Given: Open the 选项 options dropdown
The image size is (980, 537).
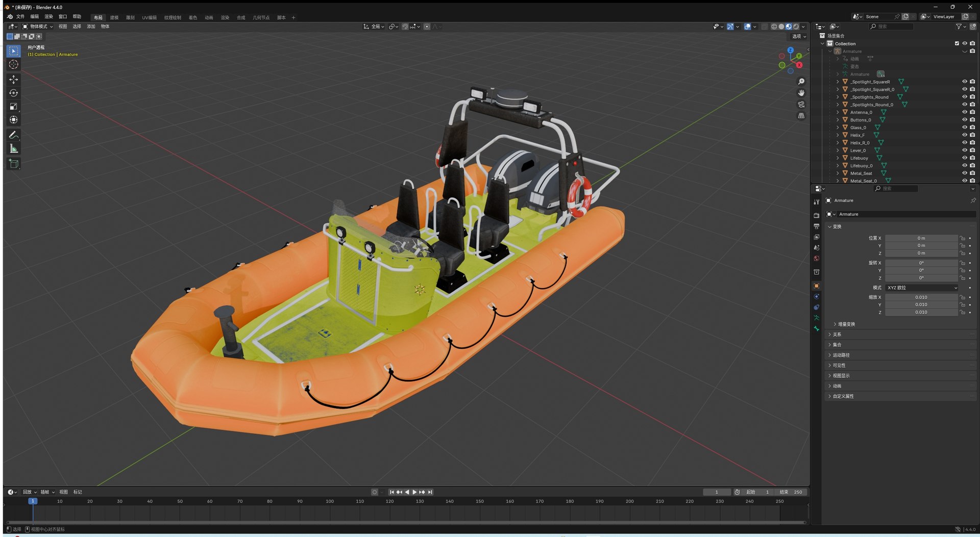Looking at the screenshot, I should click(799, 36).
